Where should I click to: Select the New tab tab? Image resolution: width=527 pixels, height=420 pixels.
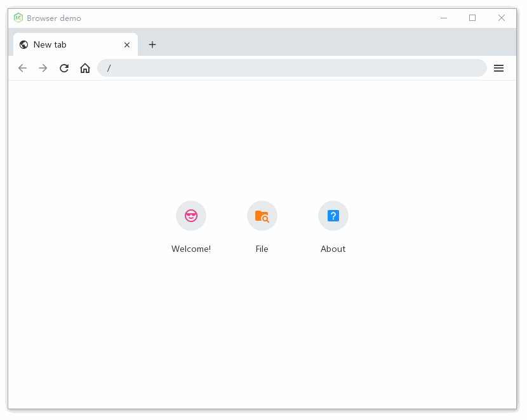[x=70, y=44]
